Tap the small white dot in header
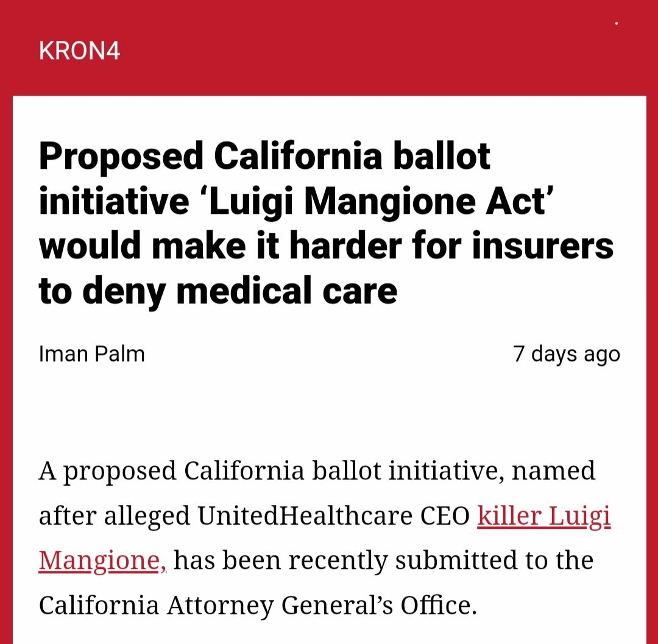Screen dimensions: 658x644 coord(616,24)
